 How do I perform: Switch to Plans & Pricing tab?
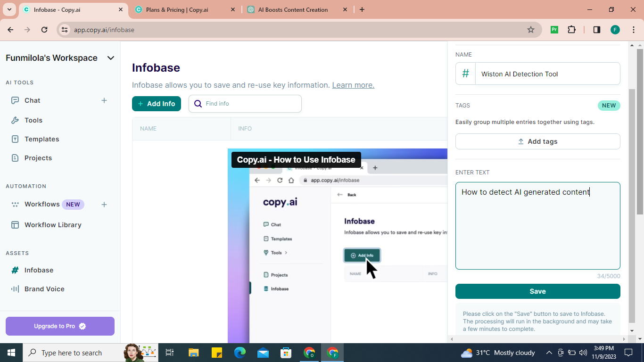[177, 9]
